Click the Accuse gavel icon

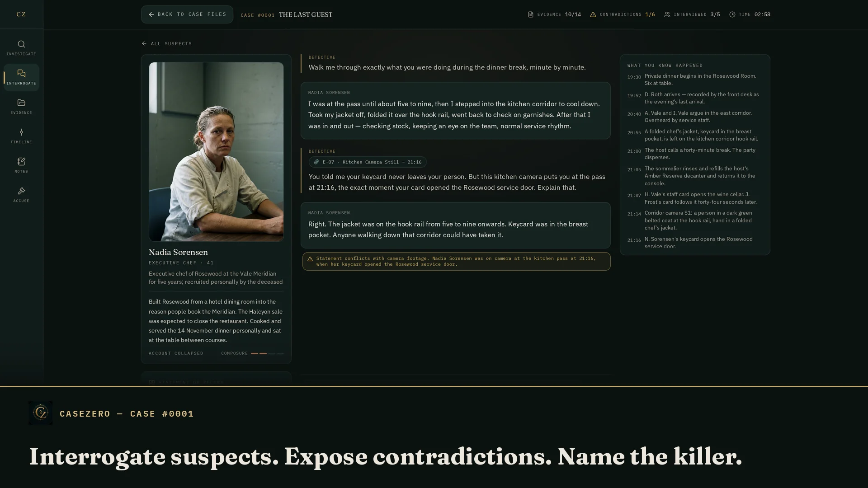[21, 191]
